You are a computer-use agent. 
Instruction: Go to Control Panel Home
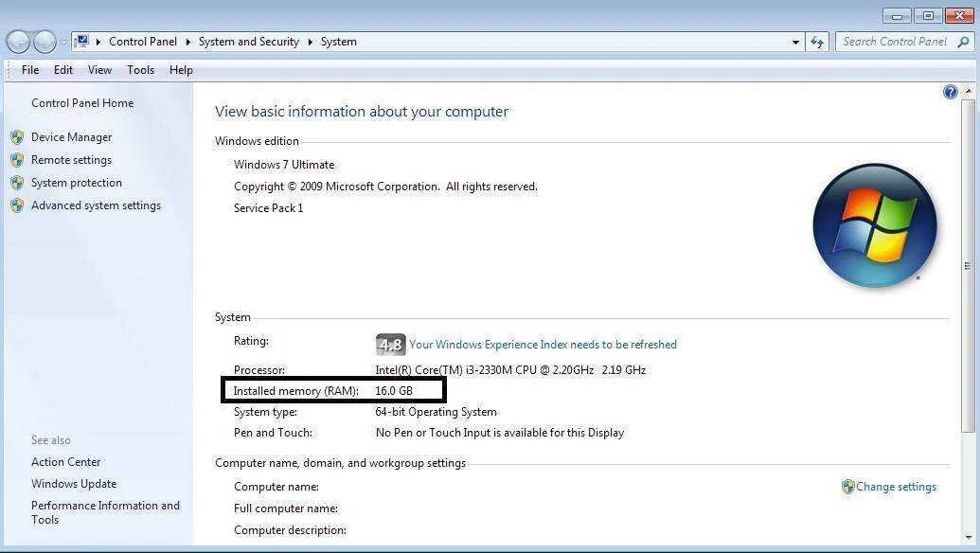82,103
